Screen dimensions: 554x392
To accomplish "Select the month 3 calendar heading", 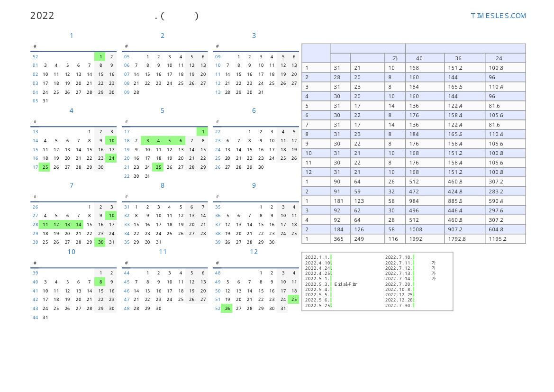I will tap(254, 36).
